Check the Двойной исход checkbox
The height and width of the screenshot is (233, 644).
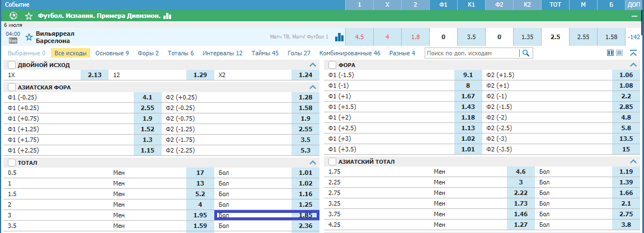(x=12, y=65)
